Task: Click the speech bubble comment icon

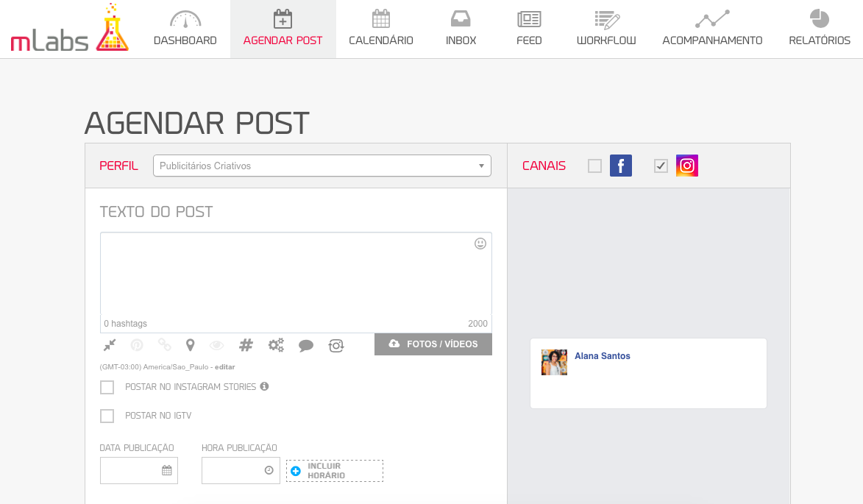Action: pyautogui.click(x=306, y=346)
